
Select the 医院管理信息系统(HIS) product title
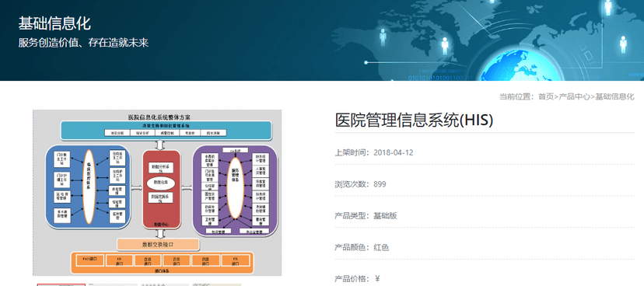(x=414, y=120)
